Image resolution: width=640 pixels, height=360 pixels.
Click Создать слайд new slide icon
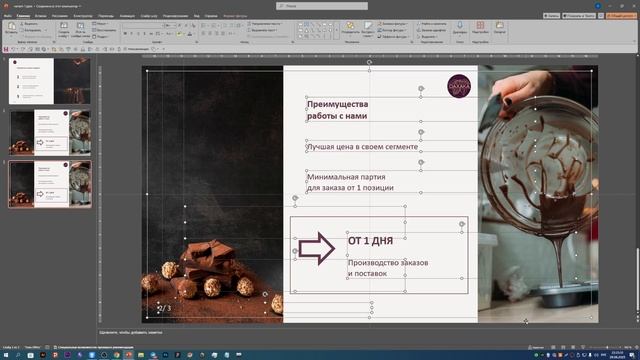point(64,25)
